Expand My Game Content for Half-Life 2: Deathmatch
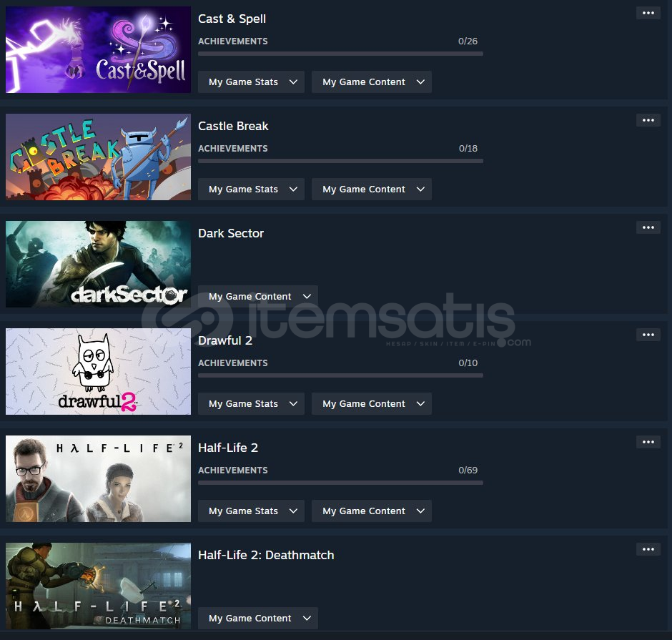The width and height of the screenshot is (672, 640). pos(258,618)
